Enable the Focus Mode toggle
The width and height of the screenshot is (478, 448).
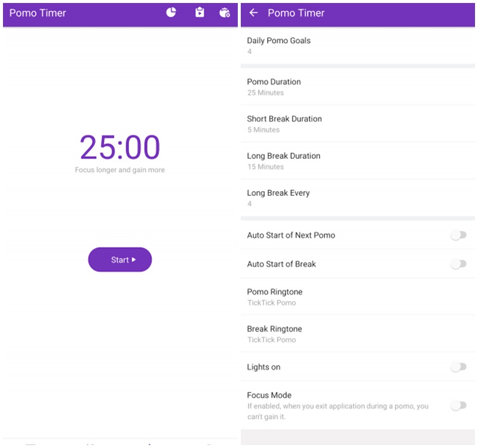coord(458,406)
